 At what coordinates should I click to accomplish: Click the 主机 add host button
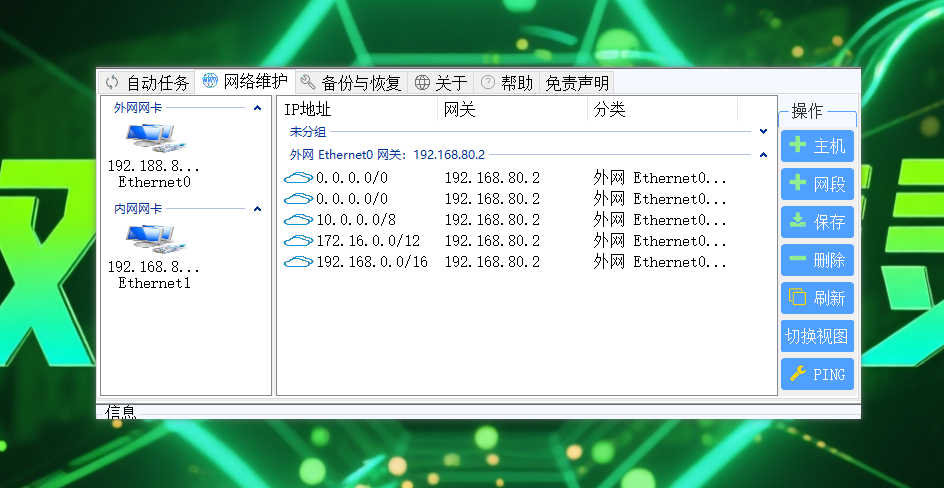pyautogui.click(x=817, y=146)
